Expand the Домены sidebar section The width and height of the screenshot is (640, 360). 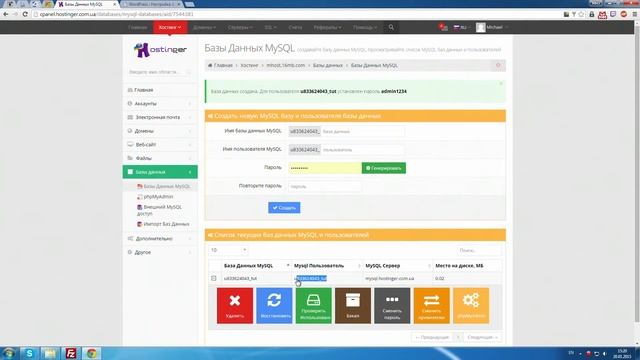160,131
